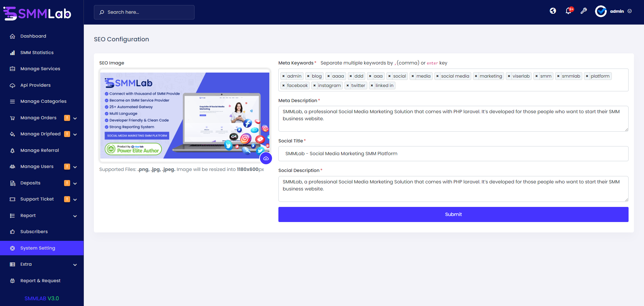644x306 pixels.
Task: Click the Report & Request bug icon
Action: (x=12, y=281)
